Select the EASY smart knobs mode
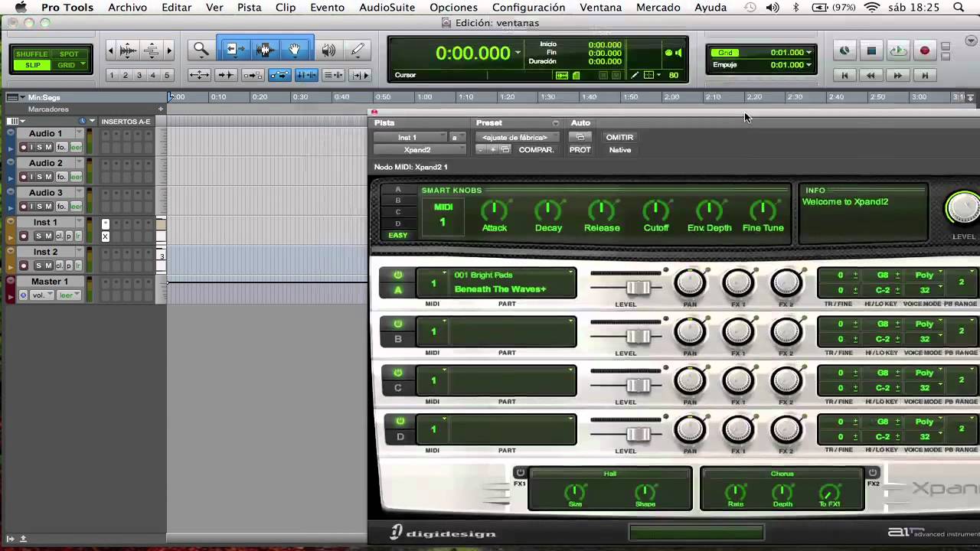Screen dimensions: 980x551 [x=397, y=235]
